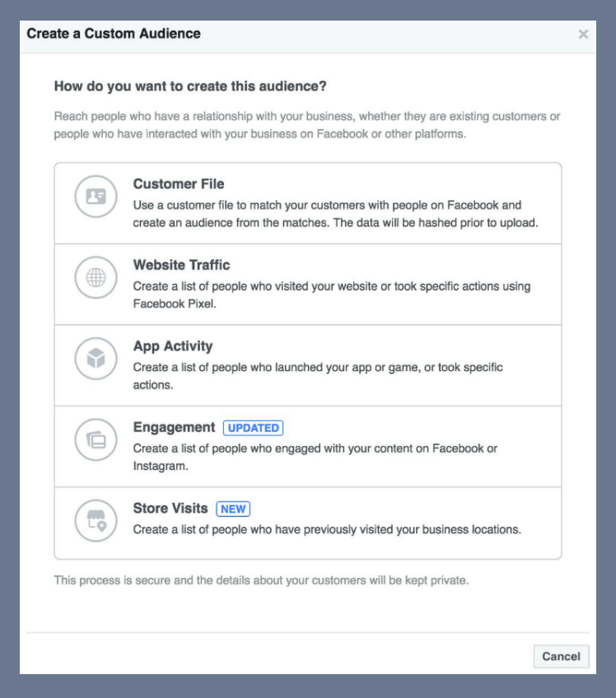Click the business locations visit description
This screenshot has width=616, height=698.
pos(327,529)
